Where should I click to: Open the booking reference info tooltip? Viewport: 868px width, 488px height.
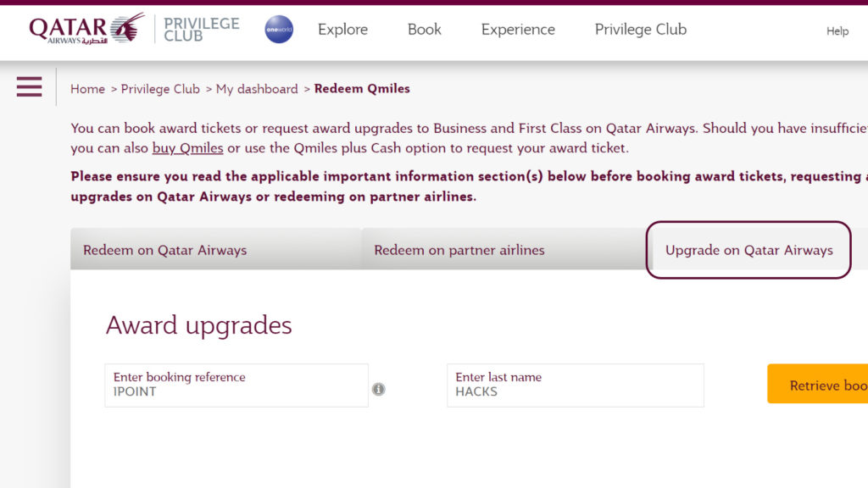click(379, 389)
